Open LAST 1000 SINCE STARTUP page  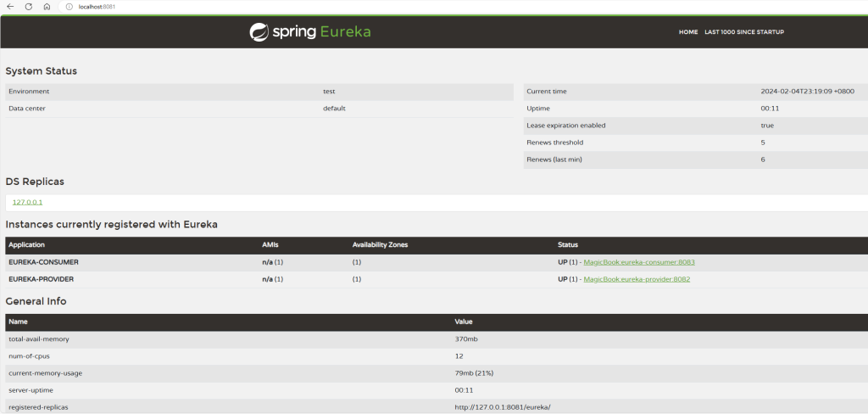tap(744, 32)
